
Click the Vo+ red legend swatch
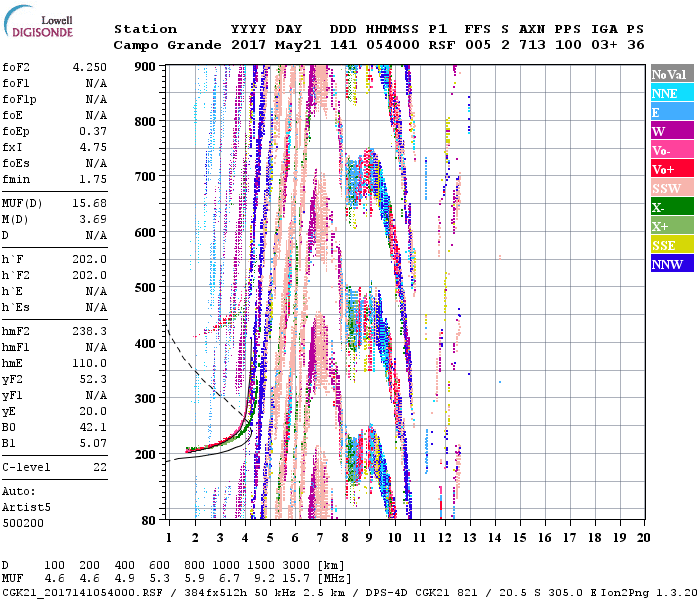(671, 169)
